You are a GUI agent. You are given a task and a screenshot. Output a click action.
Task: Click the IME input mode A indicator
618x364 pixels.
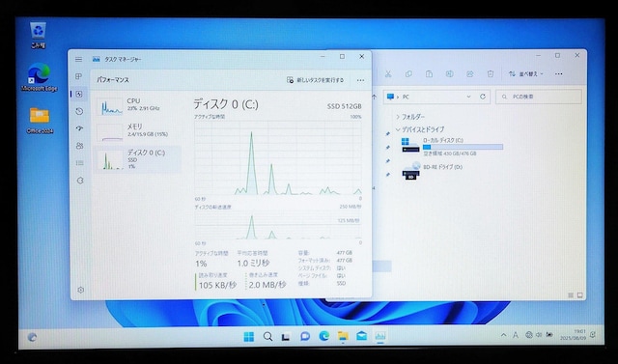click(x=515, y=335)
